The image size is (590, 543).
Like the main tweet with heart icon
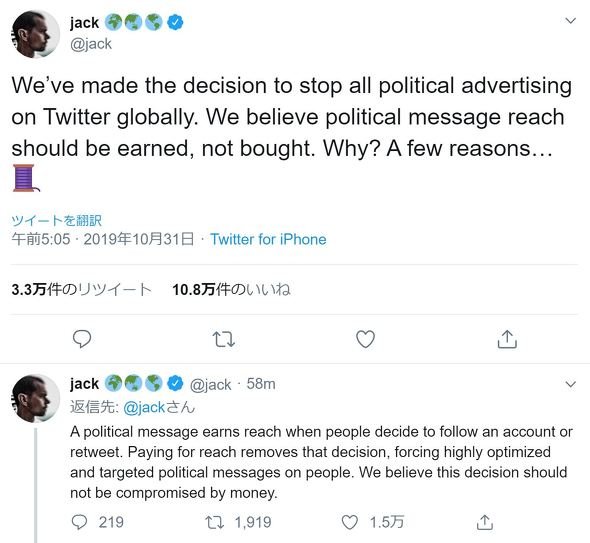pyautogui.click(x=365, y=339)
